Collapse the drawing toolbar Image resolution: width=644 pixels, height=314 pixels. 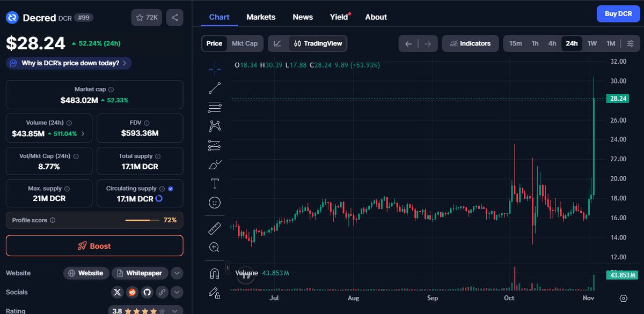(228, 267)
